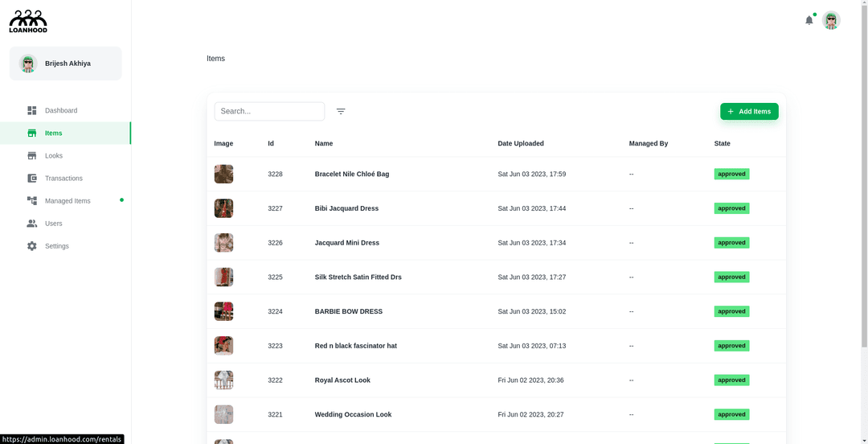Click the Name column header

[x=324, y=143]
